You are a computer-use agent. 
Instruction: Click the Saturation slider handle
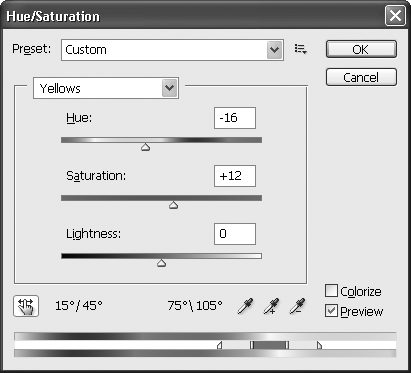[173, 205]
